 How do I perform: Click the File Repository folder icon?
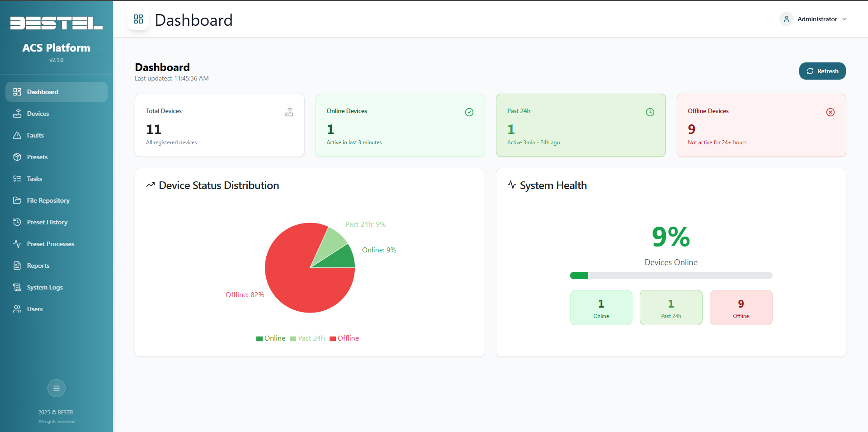pyautogui.click(x=17, y=200)
